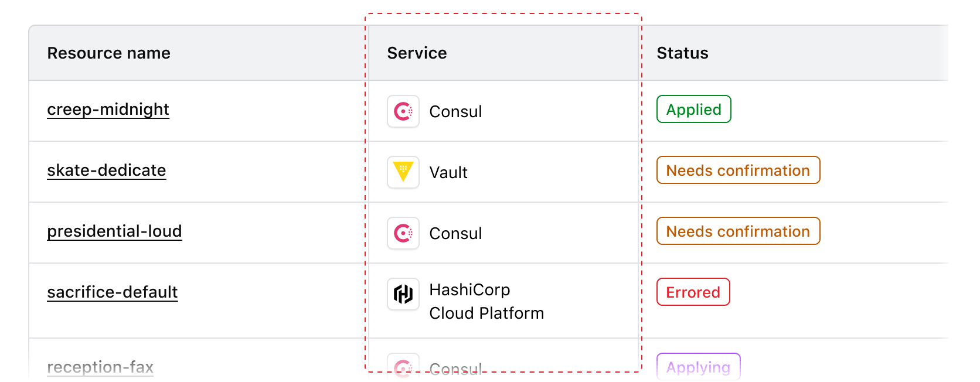Open the skate-dedicate resource link
This screenshot has height=382, width=980.
click(x=107, y=170)
